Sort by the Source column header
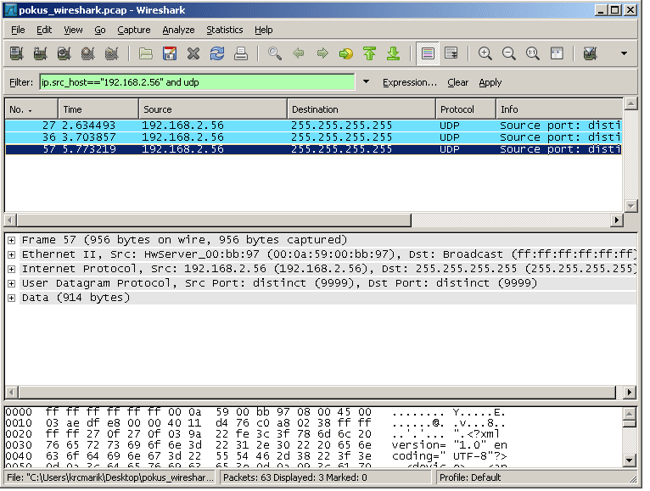This screenshot has width=650, height=491. point(213,109)
